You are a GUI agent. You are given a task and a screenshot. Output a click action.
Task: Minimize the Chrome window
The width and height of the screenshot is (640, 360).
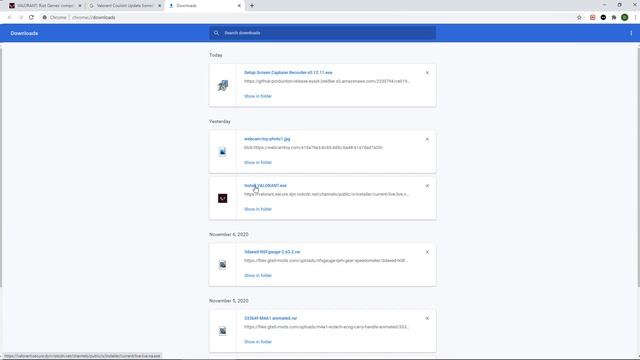tap(604, 5)
